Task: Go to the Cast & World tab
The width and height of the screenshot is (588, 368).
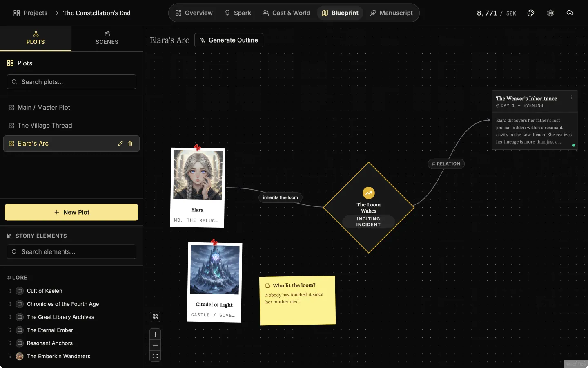Action: click(286, 13)
